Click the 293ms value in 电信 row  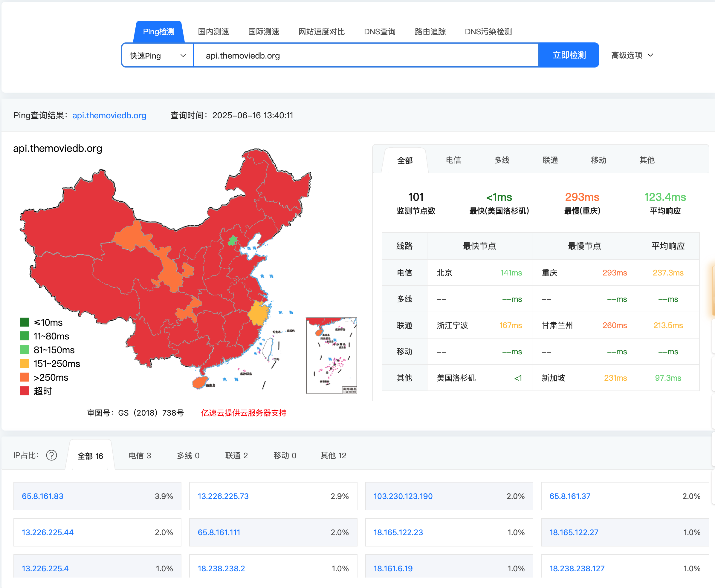pos(615,273)
